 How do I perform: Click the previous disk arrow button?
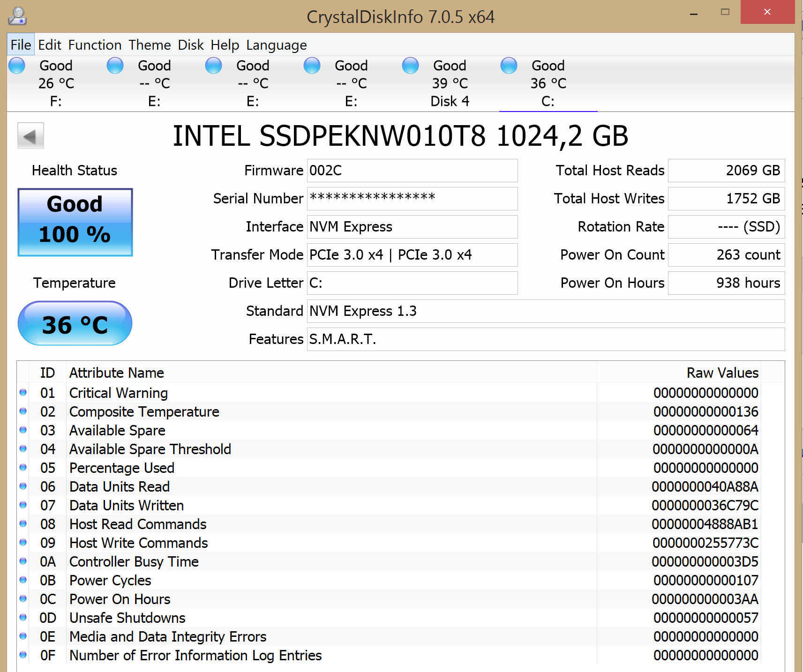point(30,136)
